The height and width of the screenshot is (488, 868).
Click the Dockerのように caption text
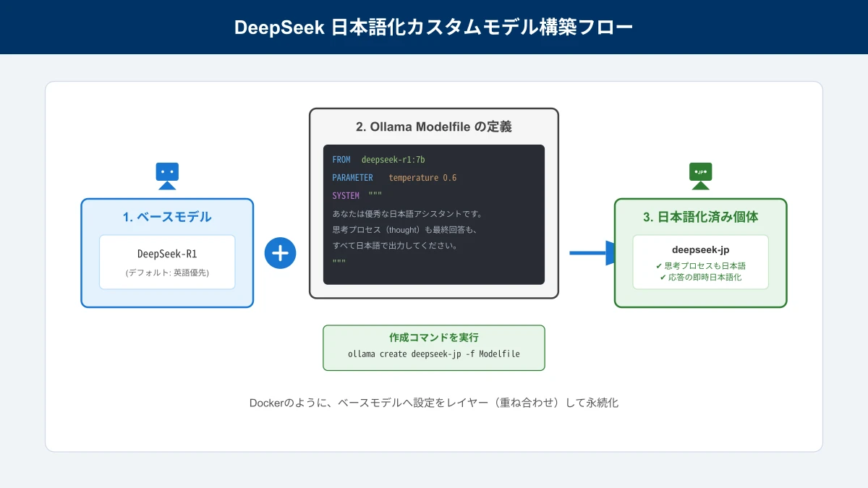[434, 403]
